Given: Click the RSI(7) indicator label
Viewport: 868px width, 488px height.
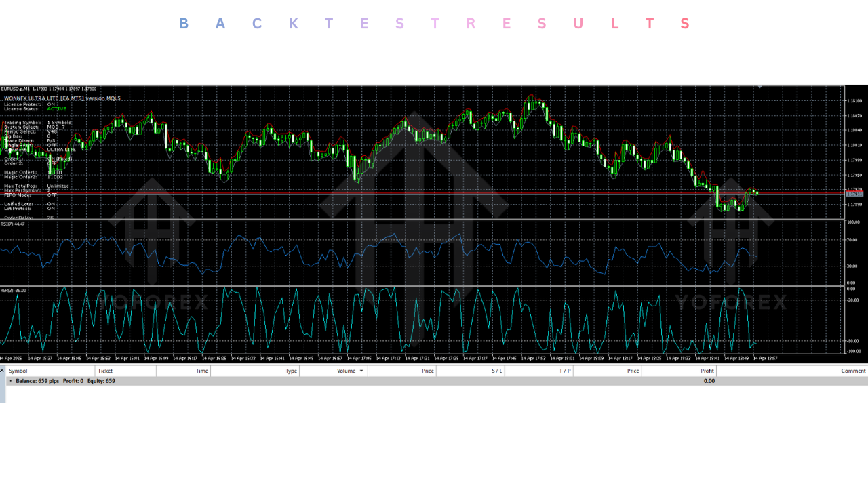Looking at the screenshot, I should click(x=13, y=224).
